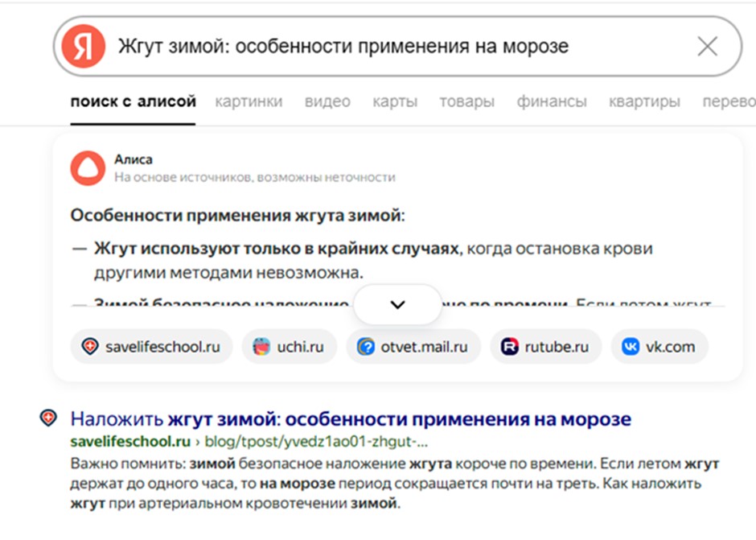
Task: Open the rutube.ru source chip
Action: tap(545, 347)
